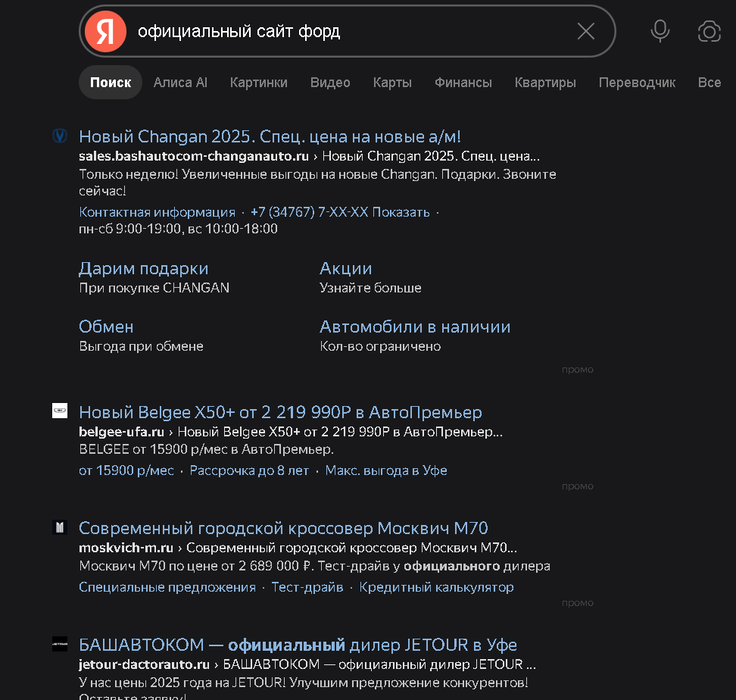Expand the Все services menu

tap(709, 83)
